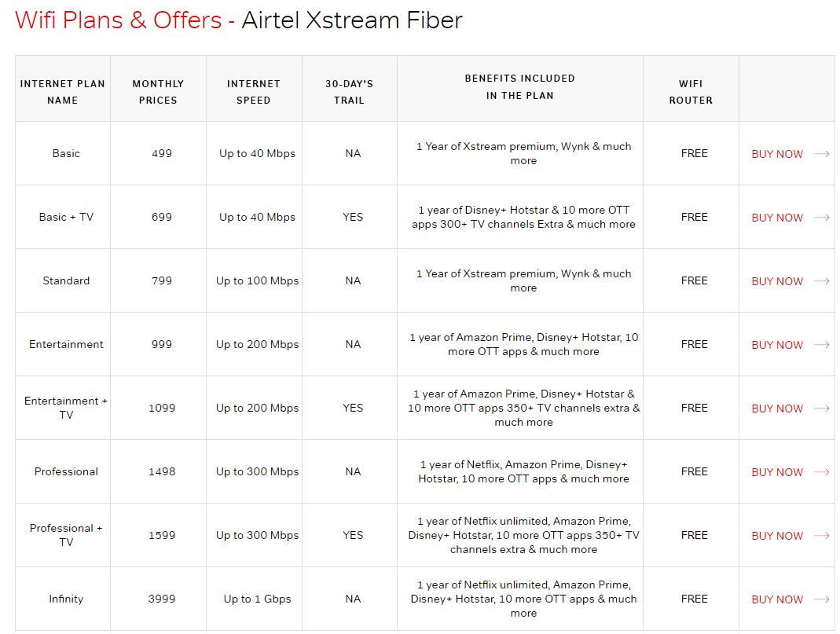
Task: Click the arrow icon beside Basic plan
Action: (x=822, y=154)
